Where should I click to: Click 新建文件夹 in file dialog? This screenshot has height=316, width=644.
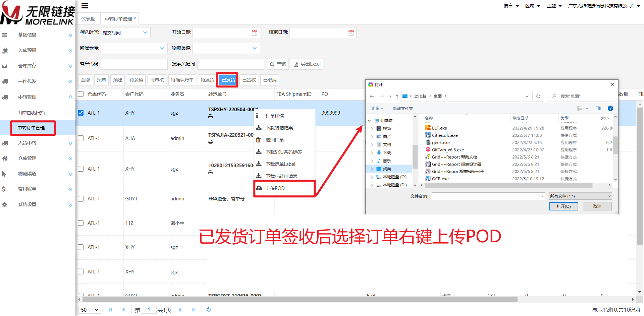point(403,108)
